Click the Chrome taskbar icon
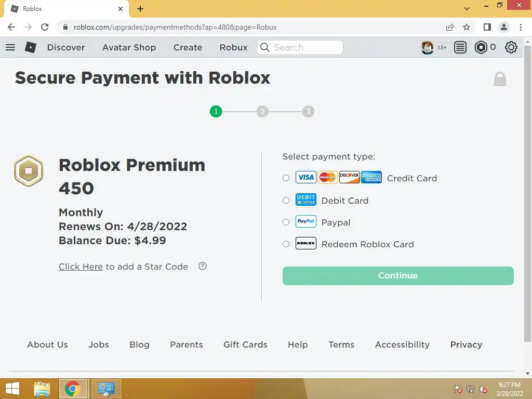This screenshot has height=399, width=532. [x=73, y=389]
